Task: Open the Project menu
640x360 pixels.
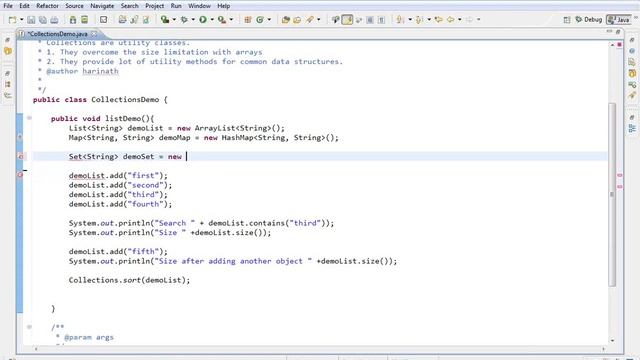Action: 155,6
